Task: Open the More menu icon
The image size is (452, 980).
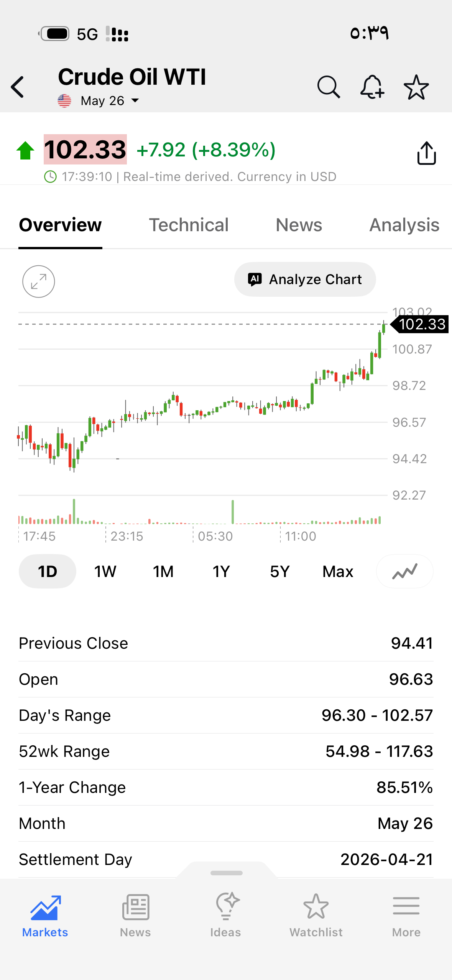Action: pos(406,915)
